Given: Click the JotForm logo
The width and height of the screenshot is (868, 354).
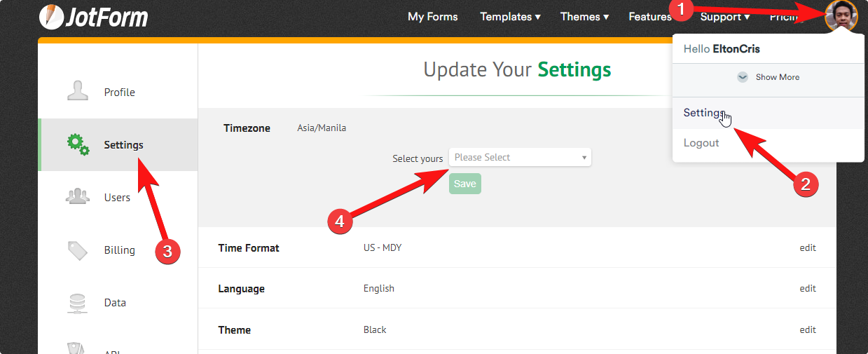Looking at the screenshot, I should tap(93, 16).
